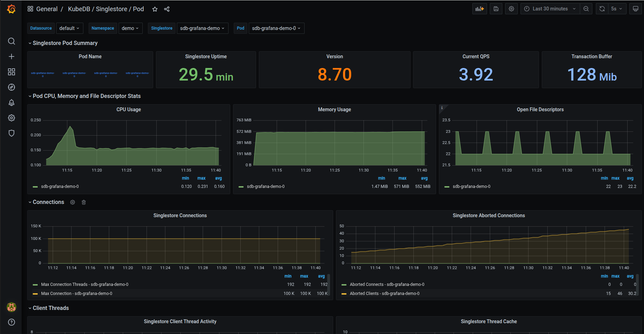The width and height of the screenshot is (644, 334).
Task: Open the CPU Usage panel title menu
Action: coord(129,109)
